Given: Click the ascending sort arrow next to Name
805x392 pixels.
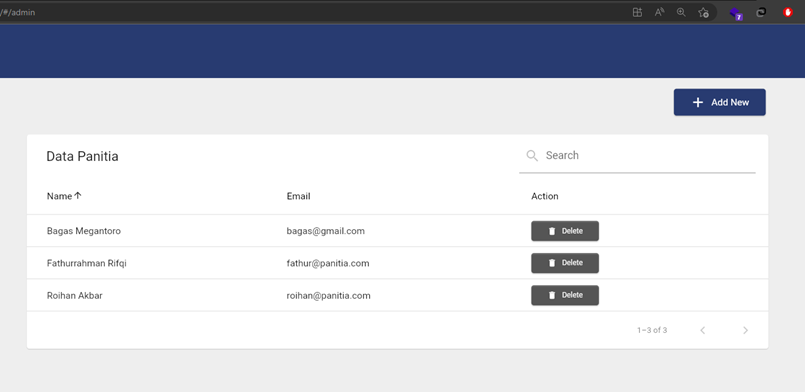Looking at the screenshot, I should pyautogui.click(x=78, y=195).
